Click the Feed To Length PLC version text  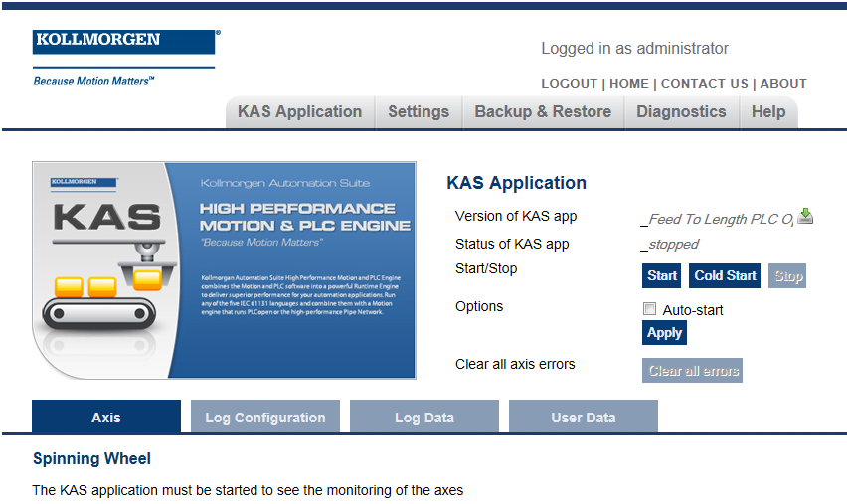coord(718,219)
